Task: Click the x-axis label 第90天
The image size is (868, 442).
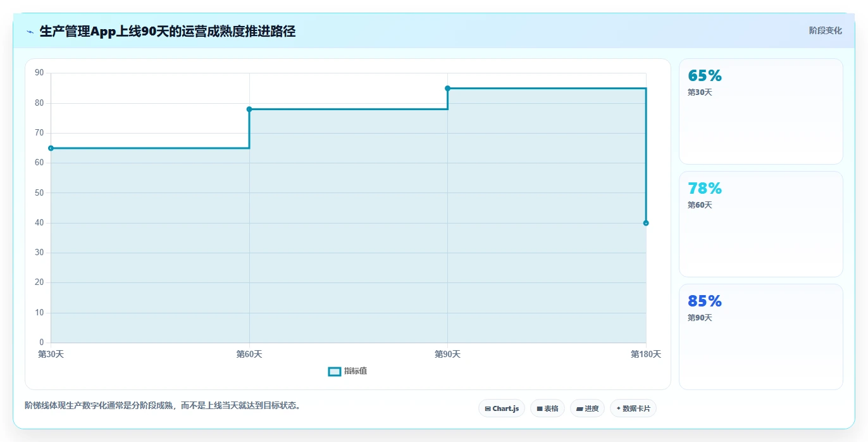Action: point(447,354)
